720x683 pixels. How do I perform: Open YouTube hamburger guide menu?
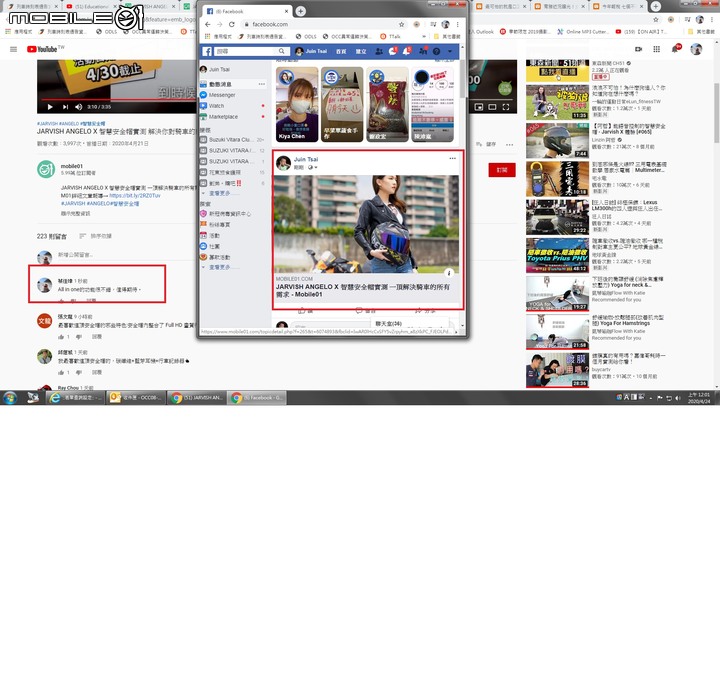coord(13,49)
